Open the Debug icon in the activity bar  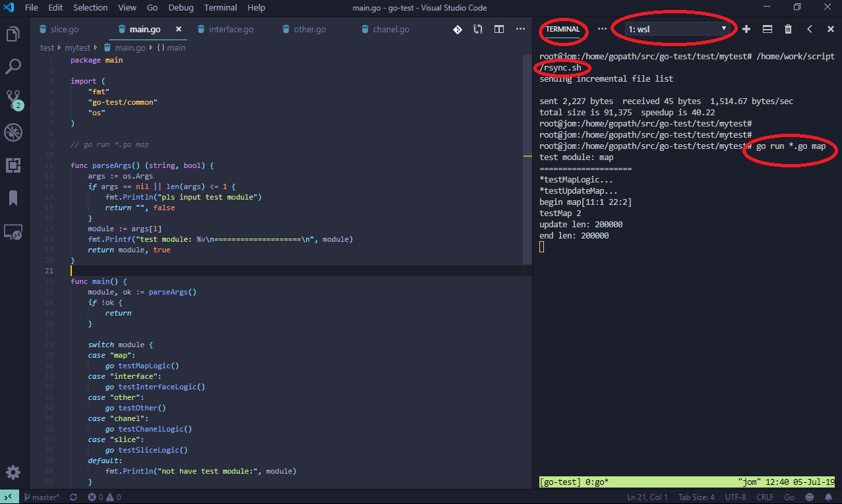12,132
